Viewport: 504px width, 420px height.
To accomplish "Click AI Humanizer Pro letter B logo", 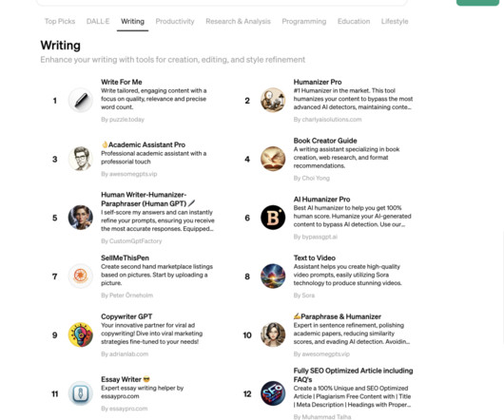I will (273, 218).
